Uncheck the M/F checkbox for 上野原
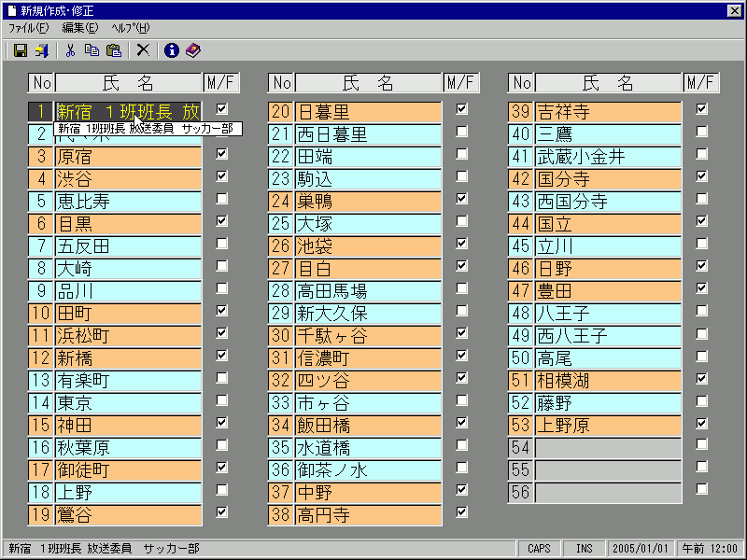 coord(701,423)
